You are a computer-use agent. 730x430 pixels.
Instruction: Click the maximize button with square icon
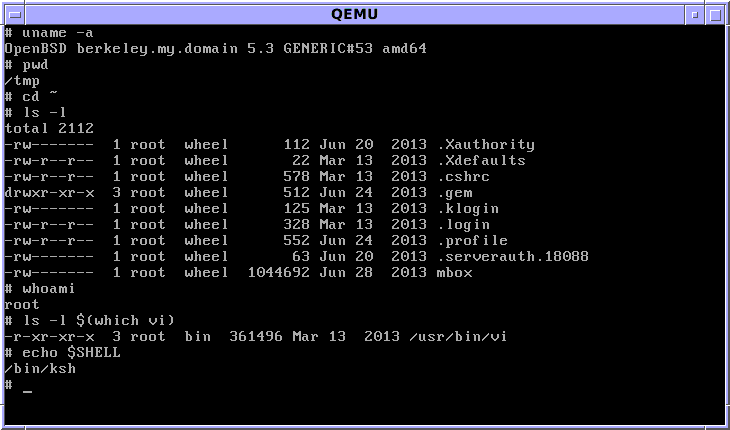[x=716, y=14]
